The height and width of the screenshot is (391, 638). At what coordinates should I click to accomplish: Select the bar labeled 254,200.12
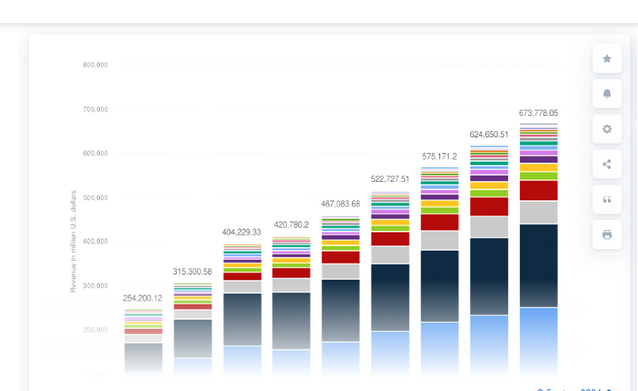[143, 342]
